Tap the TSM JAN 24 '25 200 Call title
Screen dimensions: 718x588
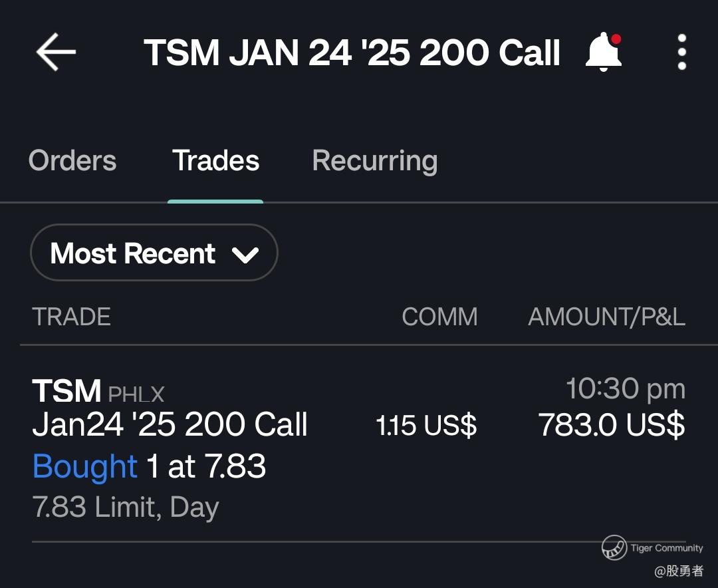[x=352, y=53]
